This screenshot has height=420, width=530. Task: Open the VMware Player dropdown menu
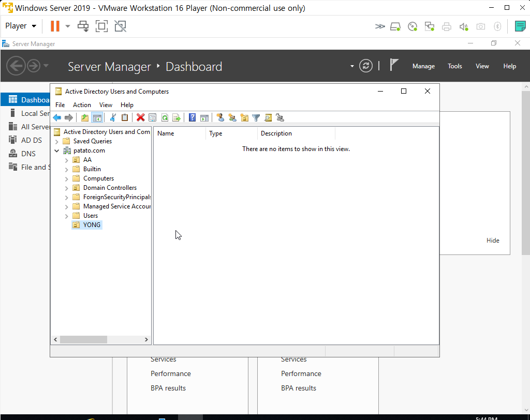tap(21, 26)
